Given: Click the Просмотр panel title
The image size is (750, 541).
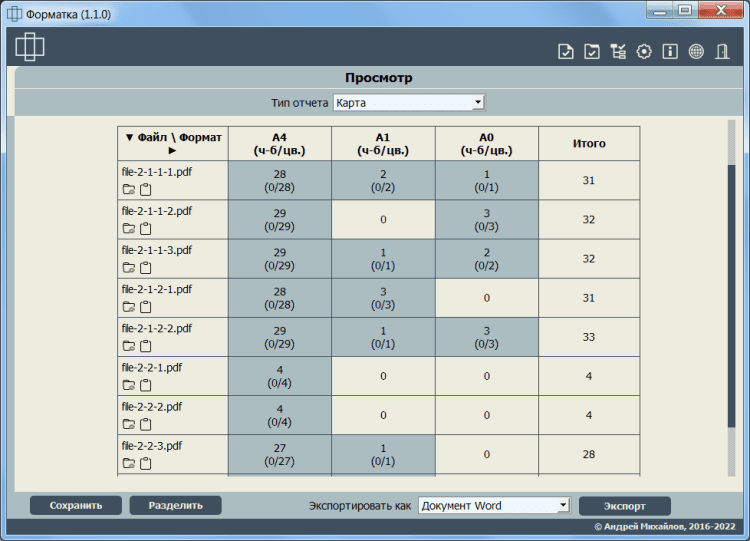Looking at the screenshot, I should tap(379, 77).
